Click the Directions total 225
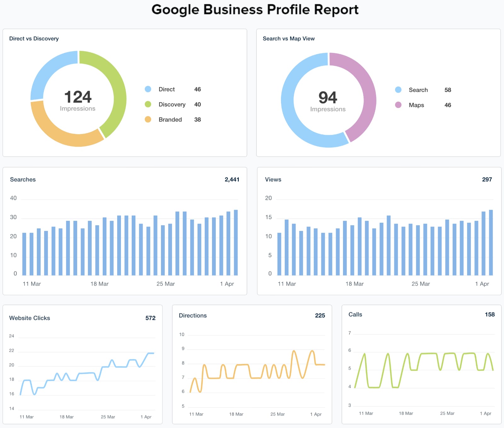This screenshot has height=428, width=504. (x=320, y=316)
